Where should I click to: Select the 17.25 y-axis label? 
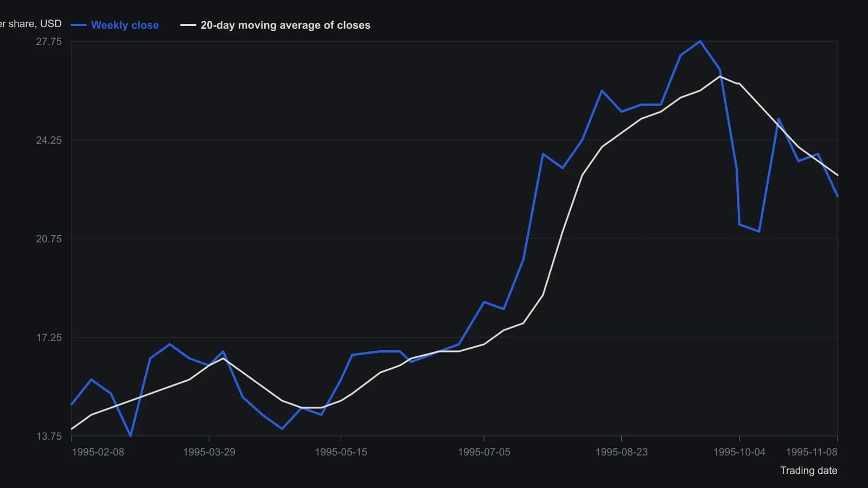[x=49, y=338]
